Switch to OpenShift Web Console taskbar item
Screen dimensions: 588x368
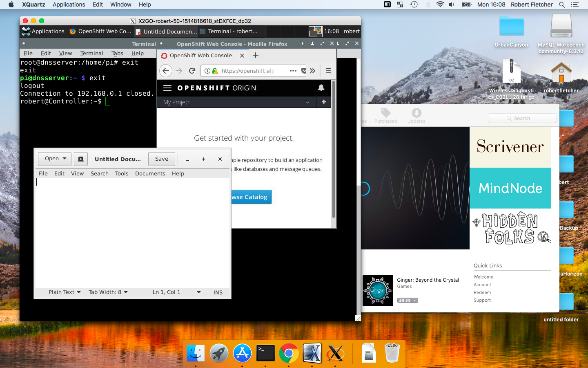[100, 31]
